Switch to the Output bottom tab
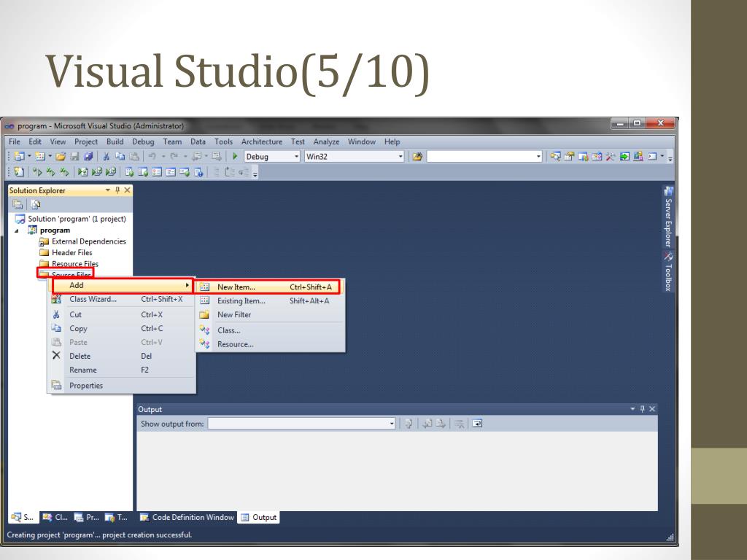The width and height of the screenshot is (747, 560). [x=259, y=517]
